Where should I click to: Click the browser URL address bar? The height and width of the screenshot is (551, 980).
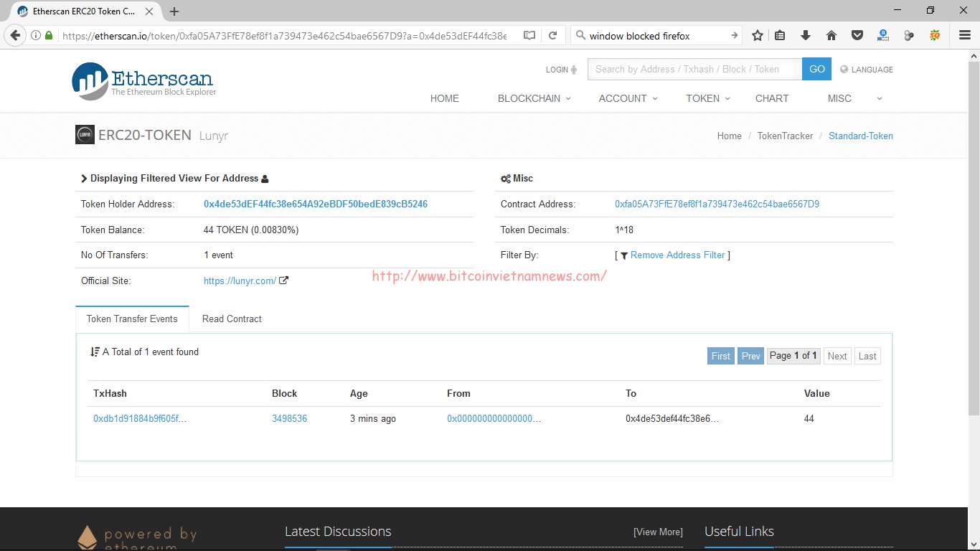point(284,35)
